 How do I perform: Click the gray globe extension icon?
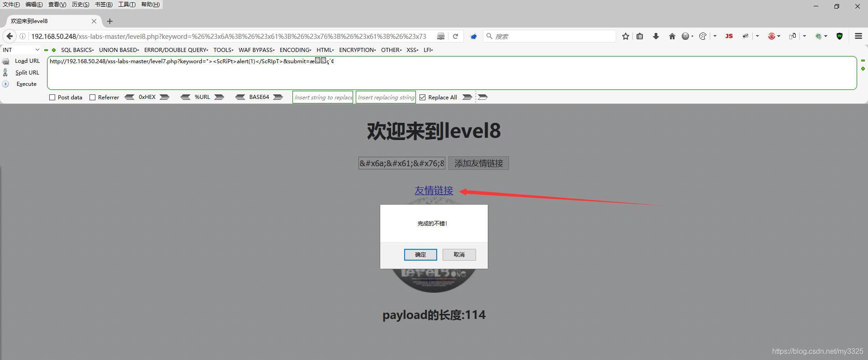tap(685, 36)
